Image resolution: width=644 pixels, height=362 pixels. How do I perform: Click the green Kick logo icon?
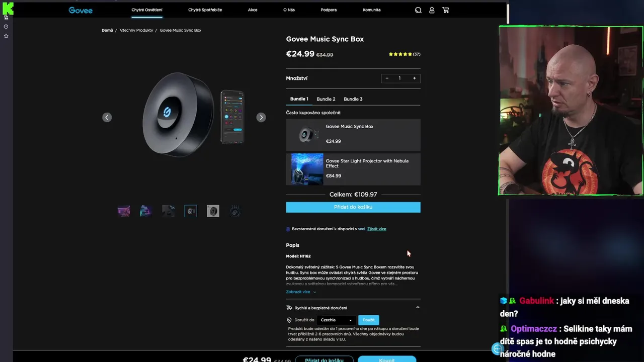(8, 8)
